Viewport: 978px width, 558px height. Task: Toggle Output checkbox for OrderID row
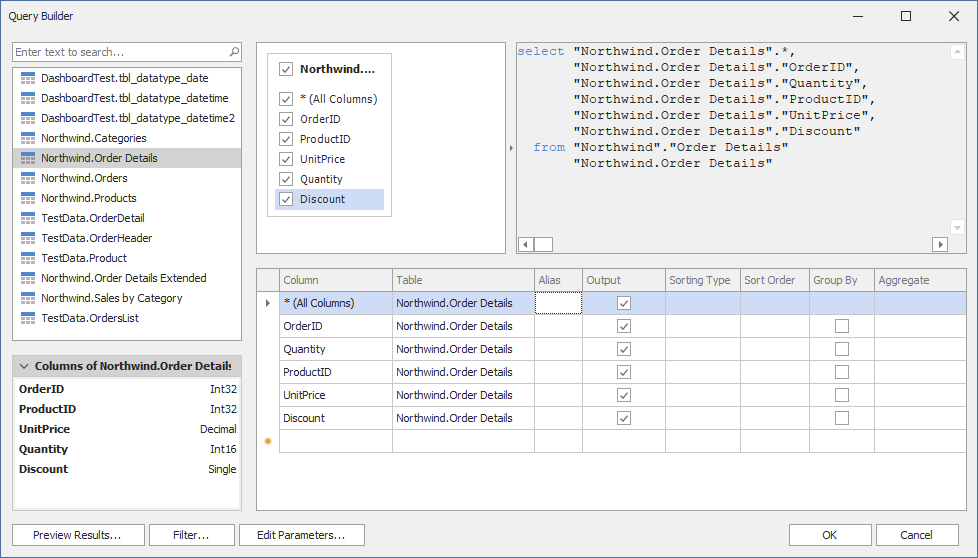[624, 326]
